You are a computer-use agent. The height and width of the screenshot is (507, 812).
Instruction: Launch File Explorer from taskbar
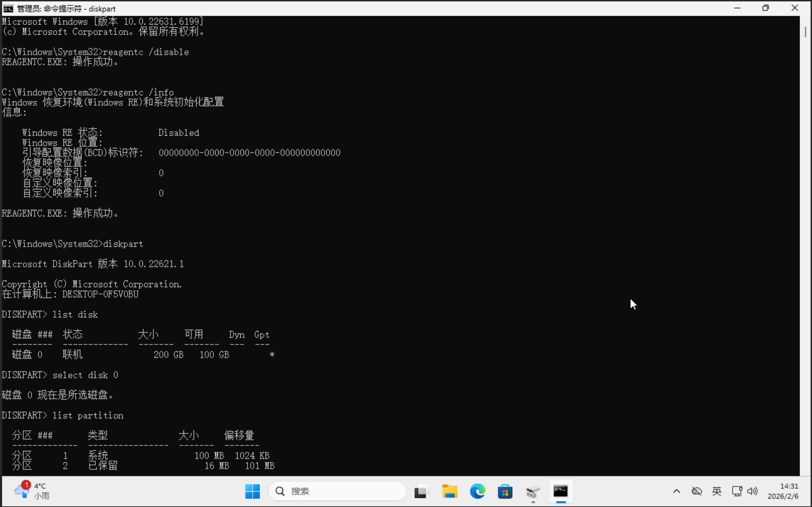[x=449, y=491]
